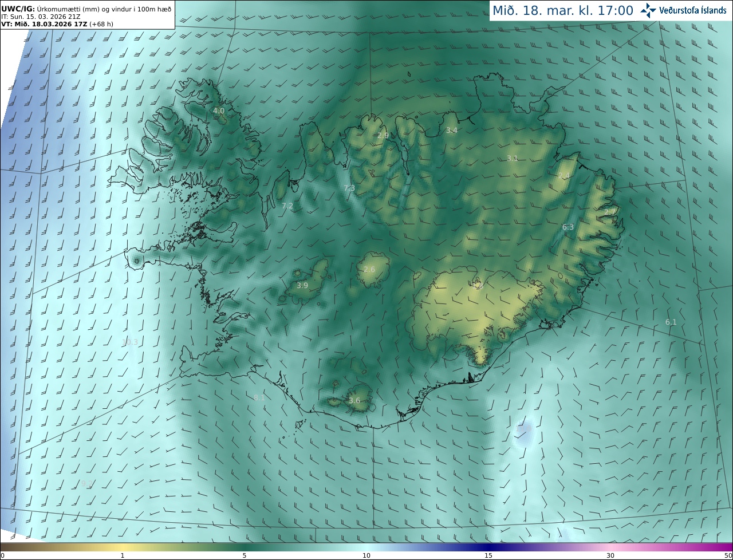Click the 3.4 map value

click(452, 131)
